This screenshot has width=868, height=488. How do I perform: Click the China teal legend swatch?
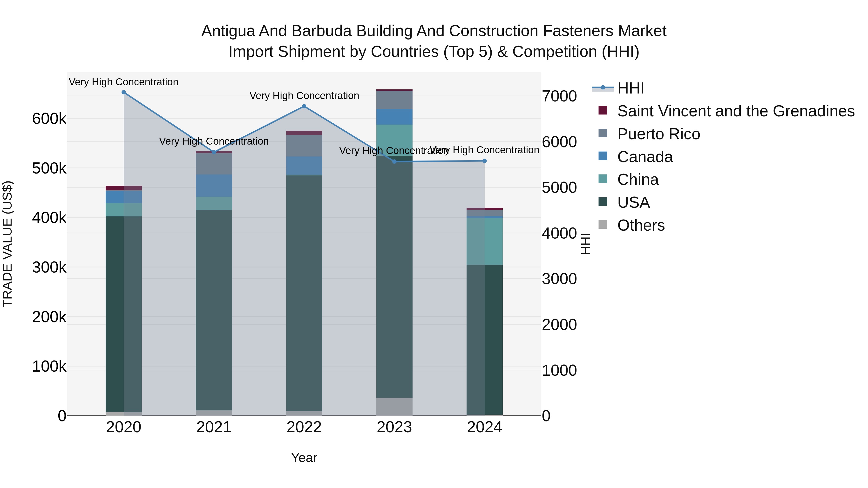603,179
